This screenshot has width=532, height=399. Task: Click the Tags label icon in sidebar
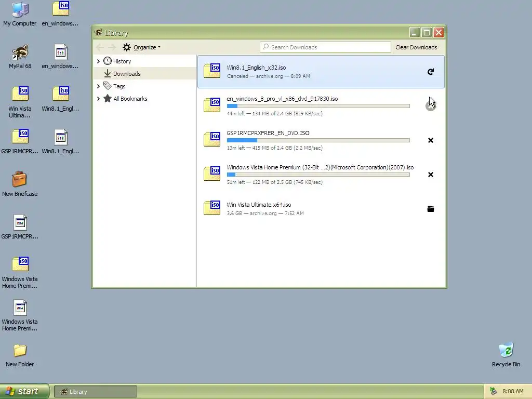(108, 86)
